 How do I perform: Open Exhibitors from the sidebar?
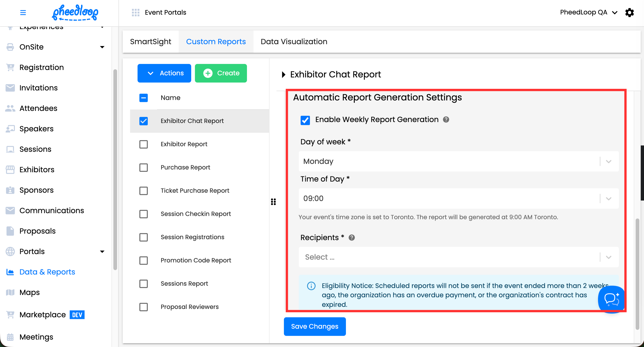pyautogui.click(x=37, y=170)
